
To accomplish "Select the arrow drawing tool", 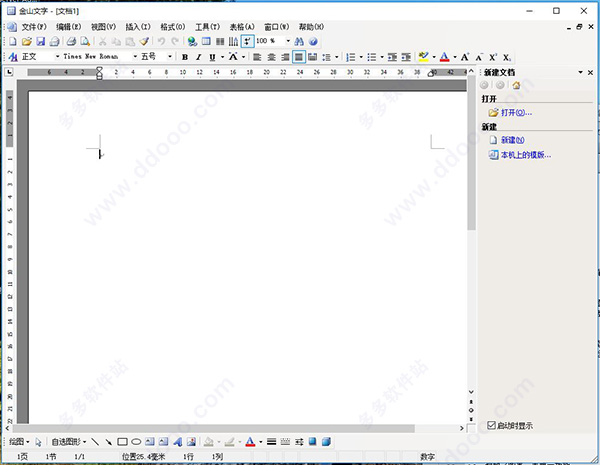I will (109, 442).
